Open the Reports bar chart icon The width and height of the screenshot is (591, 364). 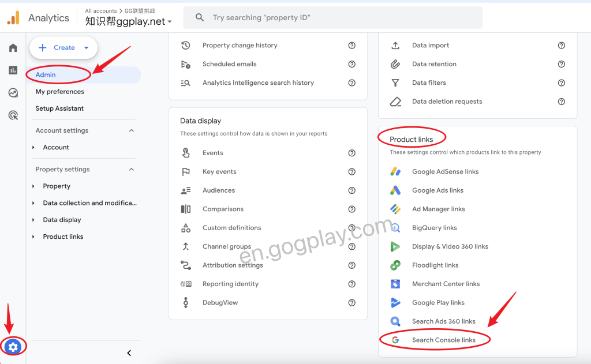(x=13, y=70)
